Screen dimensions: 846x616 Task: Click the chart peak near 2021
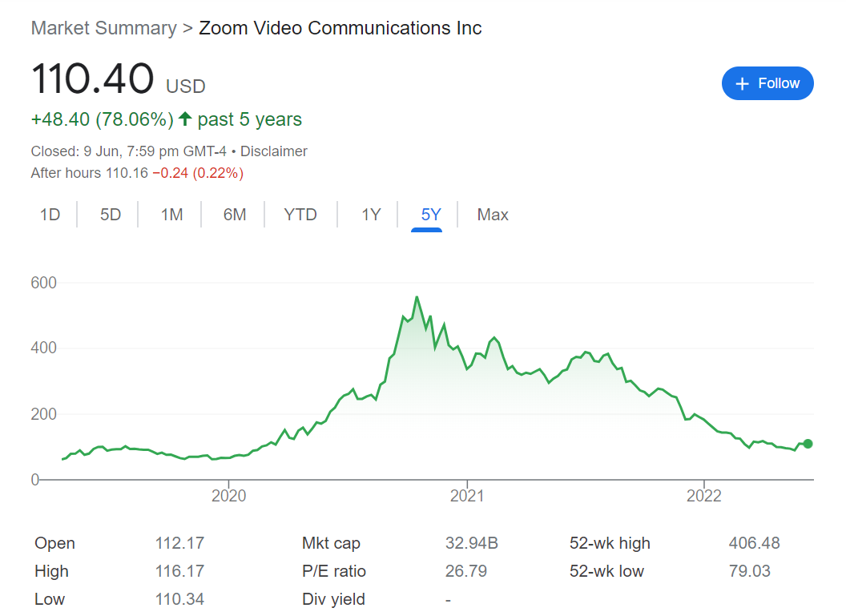coord(417,297)
